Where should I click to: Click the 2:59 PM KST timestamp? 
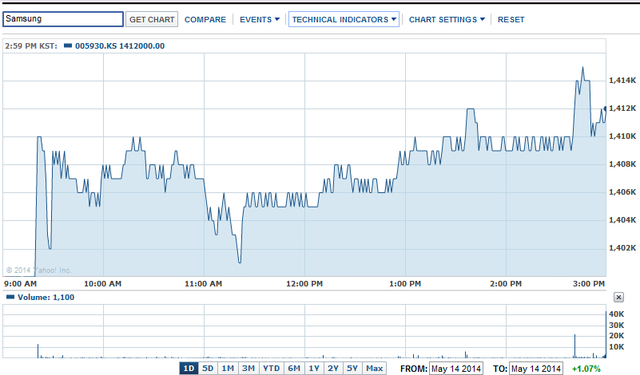(31, 46)
